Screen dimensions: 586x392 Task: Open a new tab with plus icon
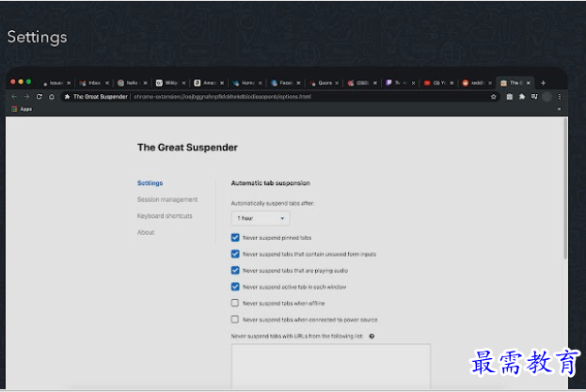pos(543,83)
